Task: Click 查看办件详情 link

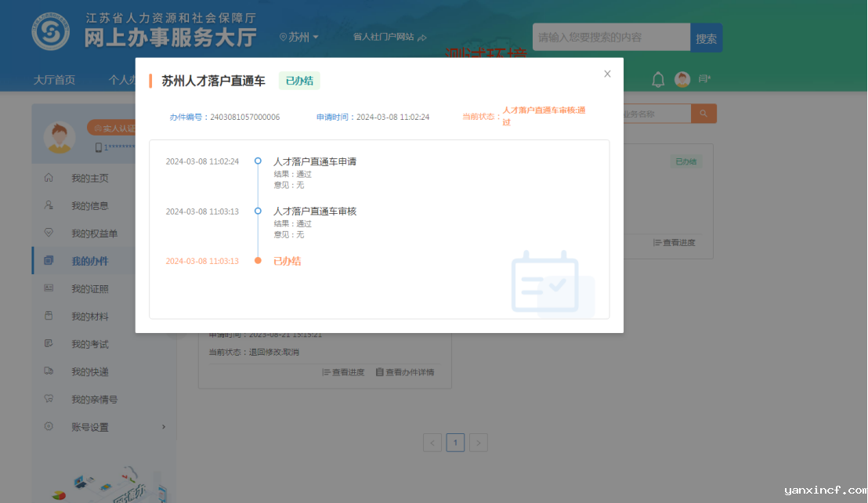Action: point(404,372)
